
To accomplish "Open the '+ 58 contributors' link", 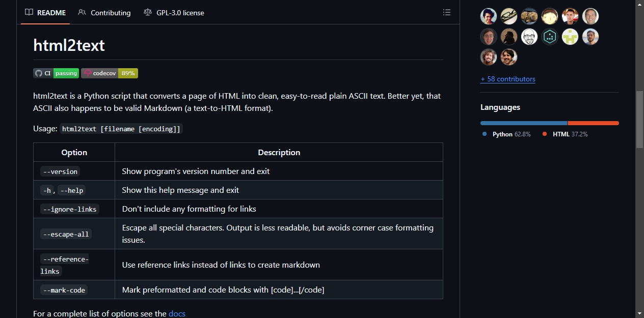I will 508,79.
